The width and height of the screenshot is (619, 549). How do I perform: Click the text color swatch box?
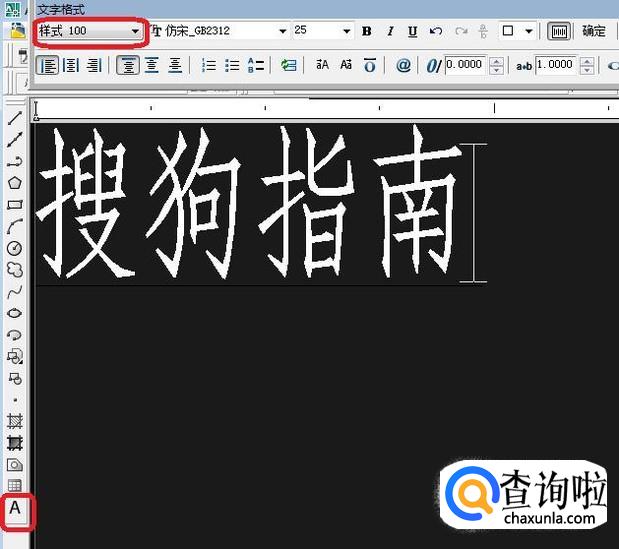pyautogui.click(x=508, y=31)
